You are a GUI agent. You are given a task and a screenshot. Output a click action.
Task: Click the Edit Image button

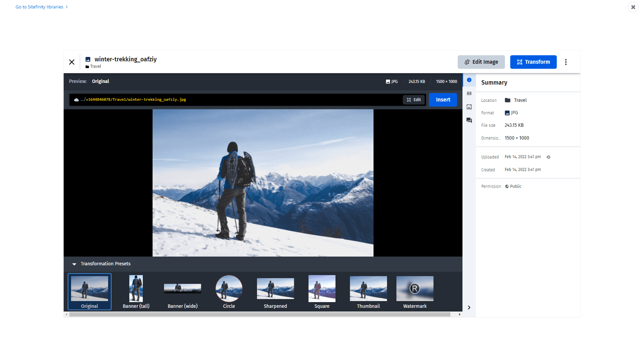pyautogui.click(x=481, y=62)
